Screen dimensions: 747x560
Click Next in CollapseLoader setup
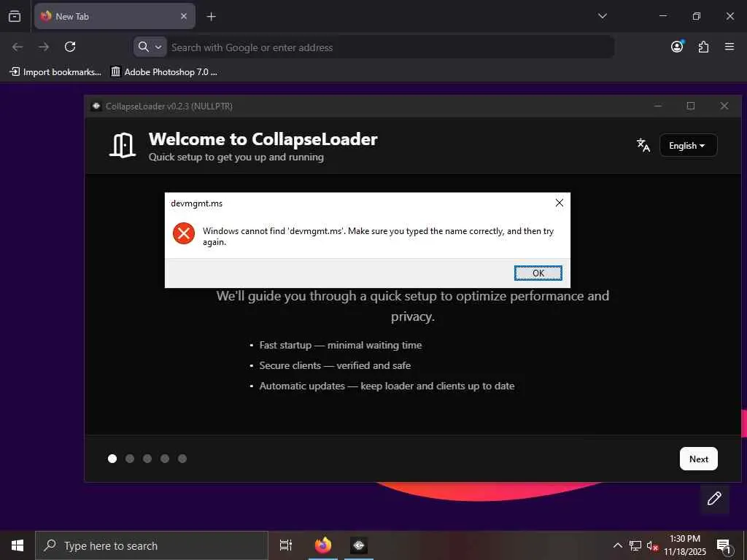click(x=698, y=459)
